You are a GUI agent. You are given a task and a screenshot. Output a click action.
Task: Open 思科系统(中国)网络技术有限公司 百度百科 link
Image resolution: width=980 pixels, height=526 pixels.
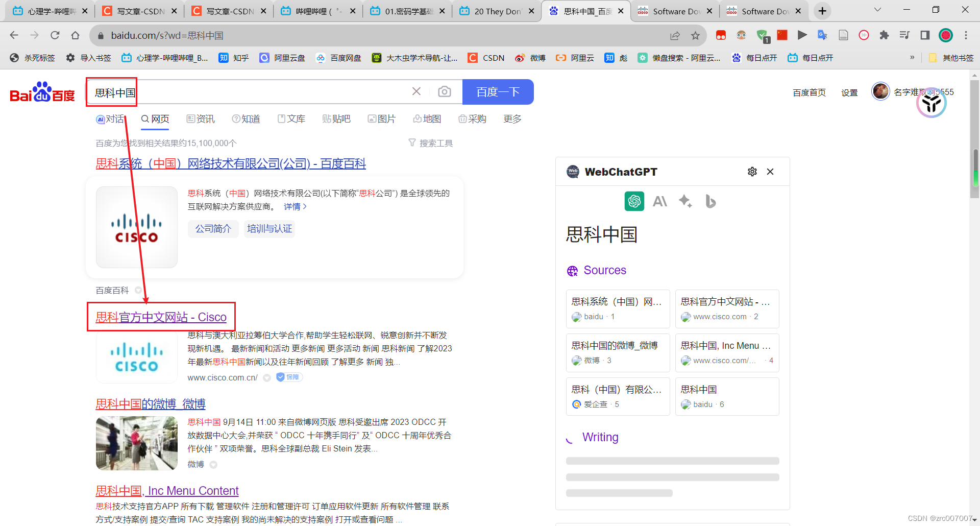231,163
